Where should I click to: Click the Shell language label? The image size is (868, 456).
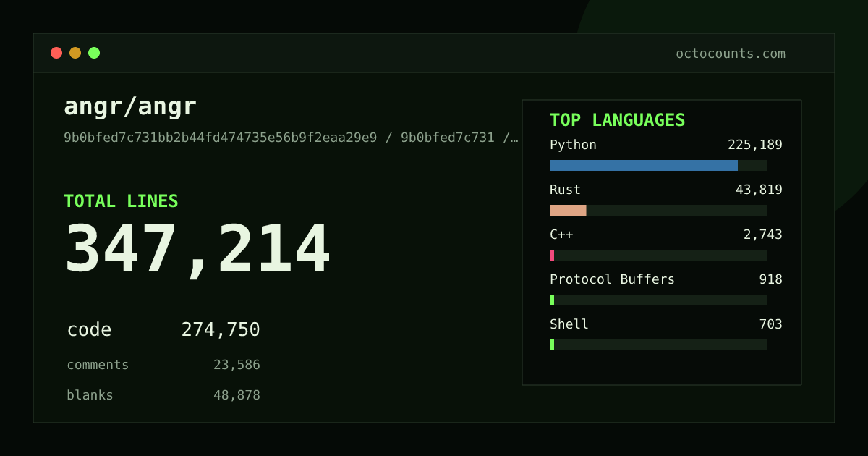tap(569, 324)
